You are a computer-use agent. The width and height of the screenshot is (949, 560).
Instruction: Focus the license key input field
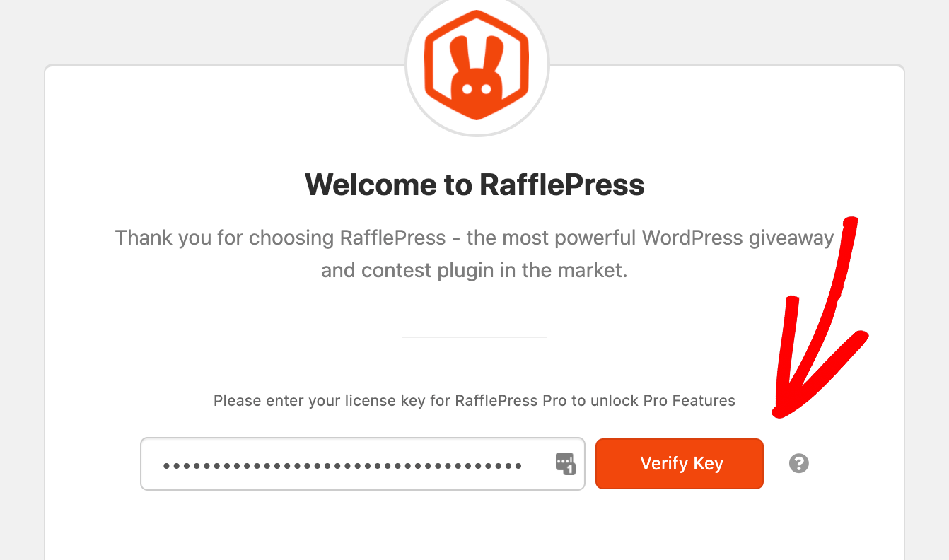pos(363,464)
